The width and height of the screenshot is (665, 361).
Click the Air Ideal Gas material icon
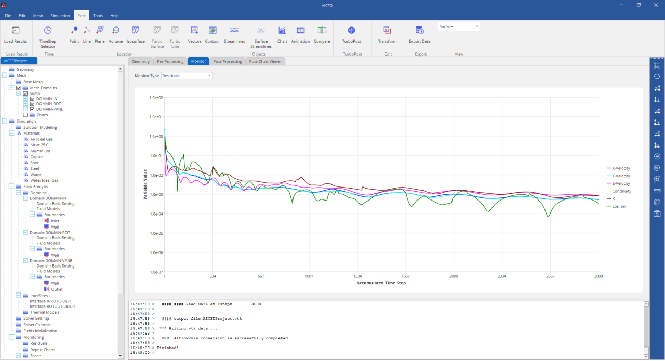click(x=26, y=139)
